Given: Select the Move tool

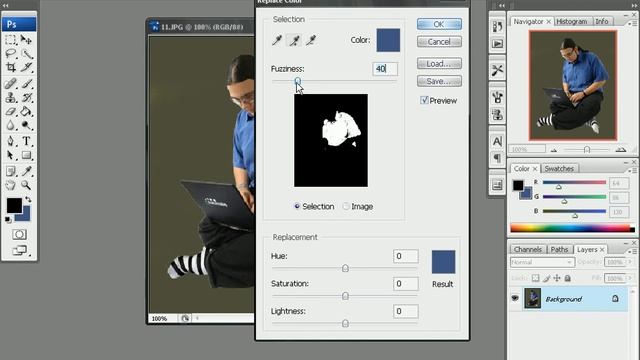Looking at the screenshot, I should coord(27,40).
